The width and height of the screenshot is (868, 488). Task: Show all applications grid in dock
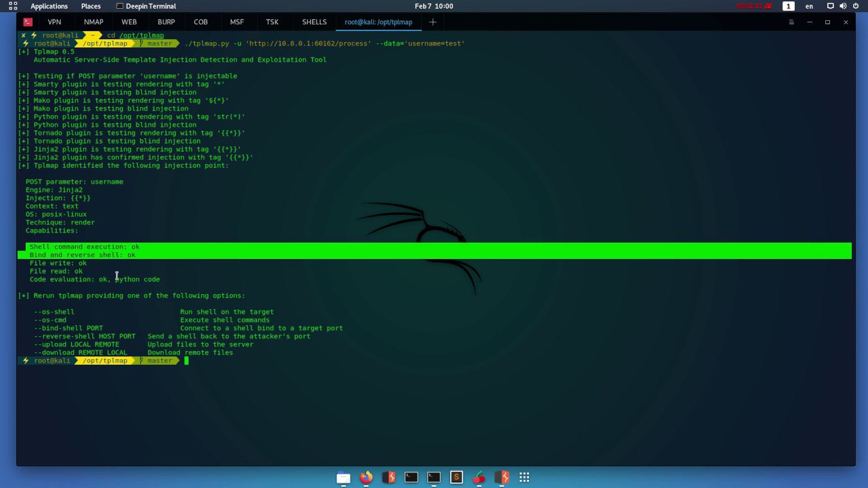point(524,477)
